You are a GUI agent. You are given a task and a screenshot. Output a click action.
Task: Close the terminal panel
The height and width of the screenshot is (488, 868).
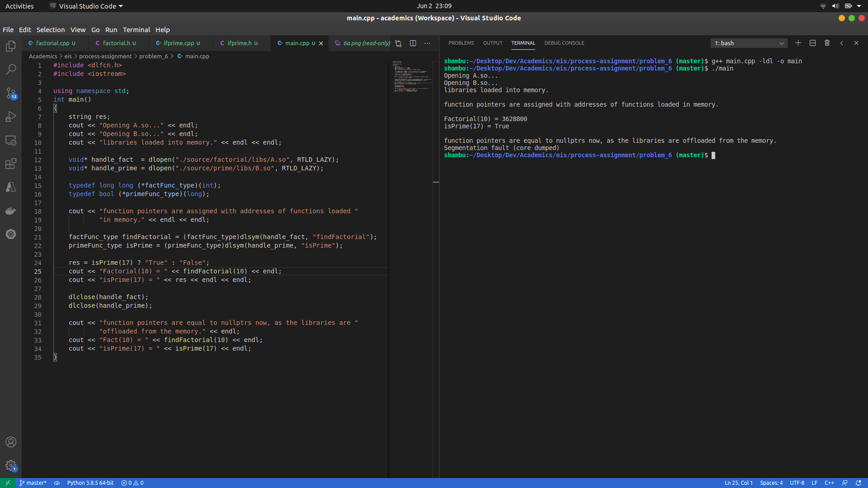(856, 43)
